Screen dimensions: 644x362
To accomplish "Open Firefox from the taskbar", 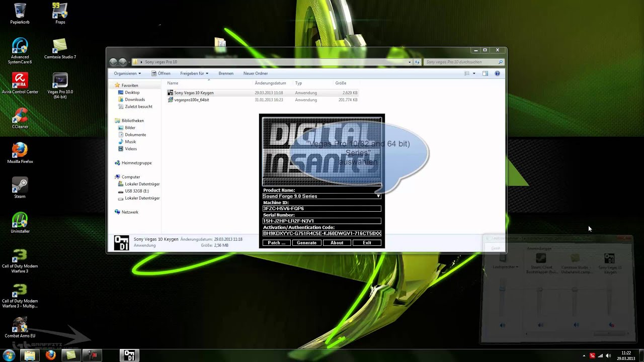I will (50, 355).
